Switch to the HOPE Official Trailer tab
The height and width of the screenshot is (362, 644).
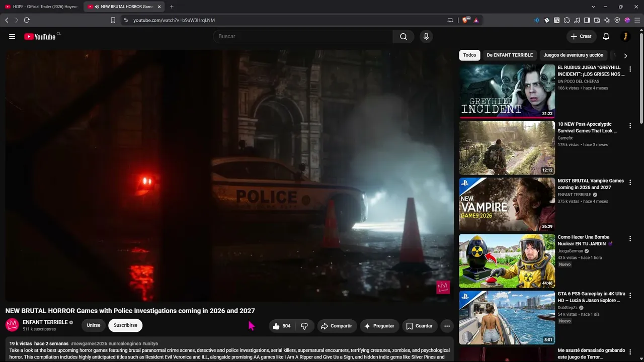click(41, 7)
